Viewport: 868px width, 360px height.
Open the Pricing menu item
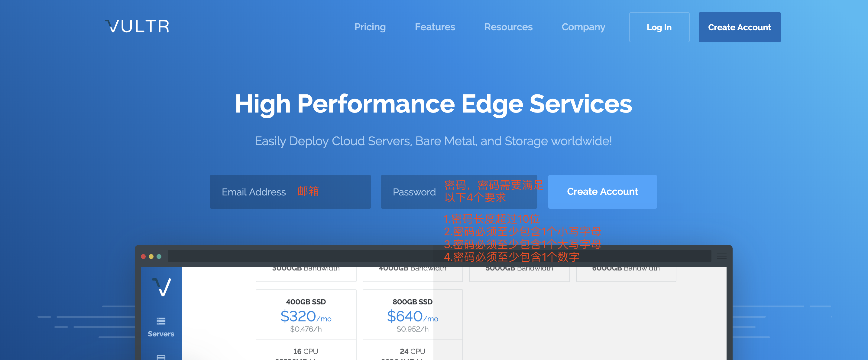point(370,27)
